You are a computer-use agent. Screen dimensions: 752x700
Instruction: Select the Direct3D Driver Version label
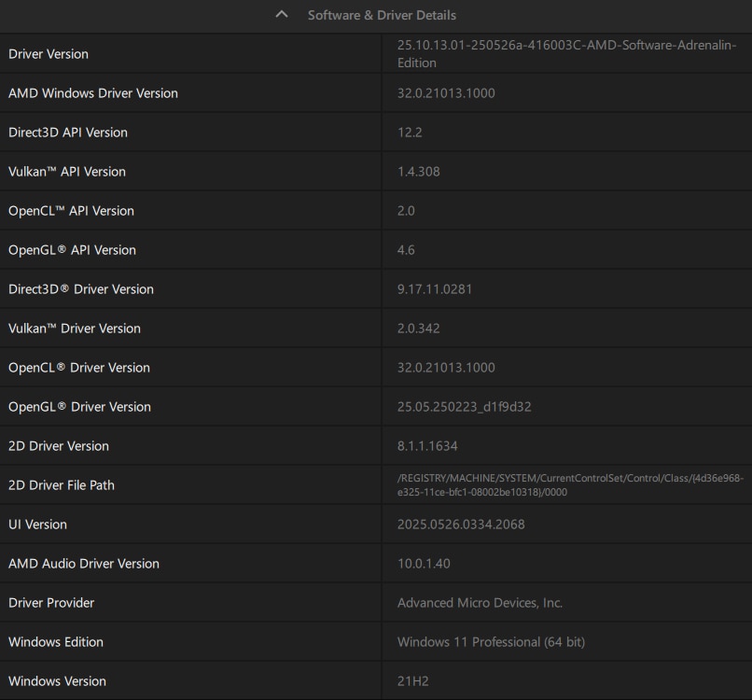pyautogui.click(x=81, y=289)
